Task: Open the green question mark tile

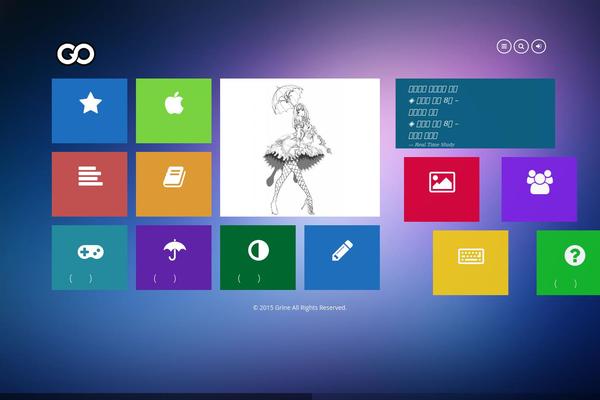Action: click(568, 263)
